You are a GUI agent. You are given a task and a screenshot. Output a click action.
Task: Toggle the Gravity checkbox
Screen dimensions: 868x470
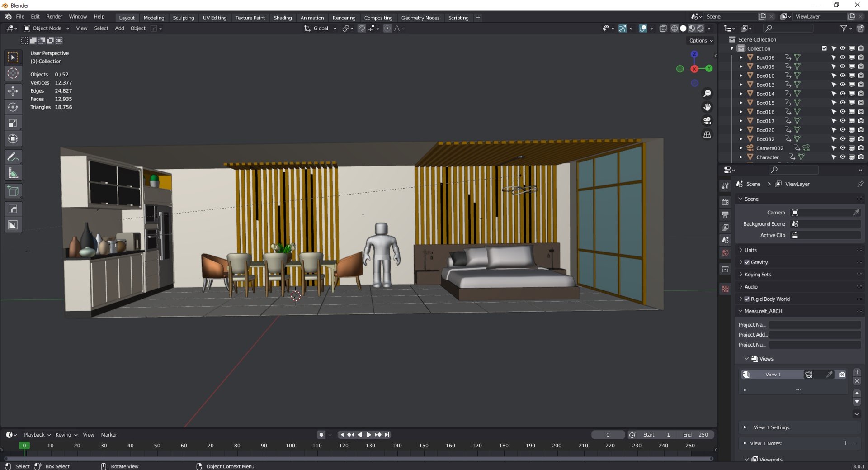pyautogui.click(x=747, y=262)
